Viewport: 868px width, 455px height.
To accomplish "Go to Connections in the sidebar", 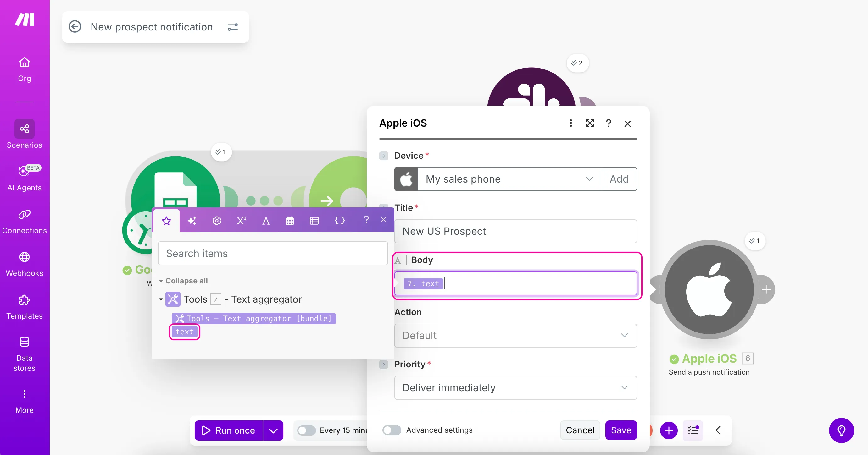I will [24, 221].
